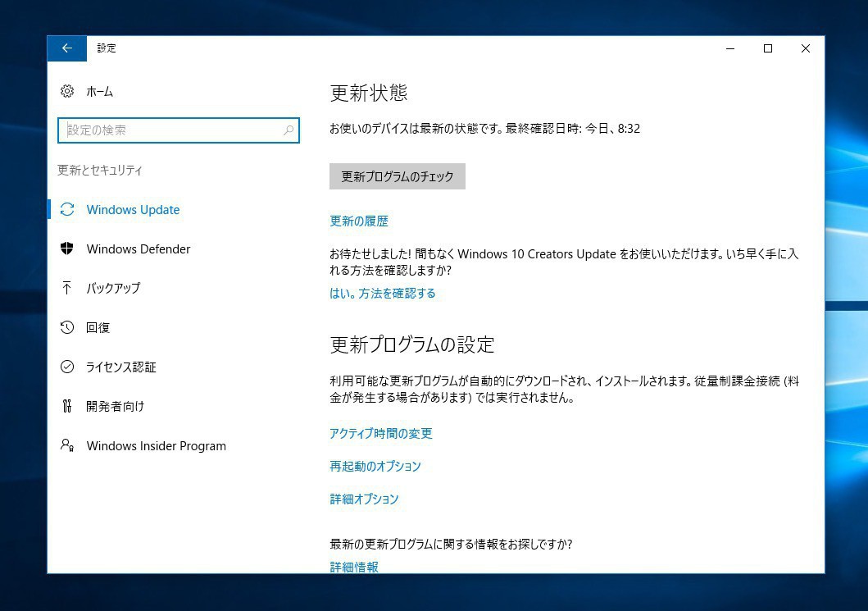This screenshot has width=868, height=611.
Task: Open アクティブ時間の変更 link
Action: pos(380,433)
